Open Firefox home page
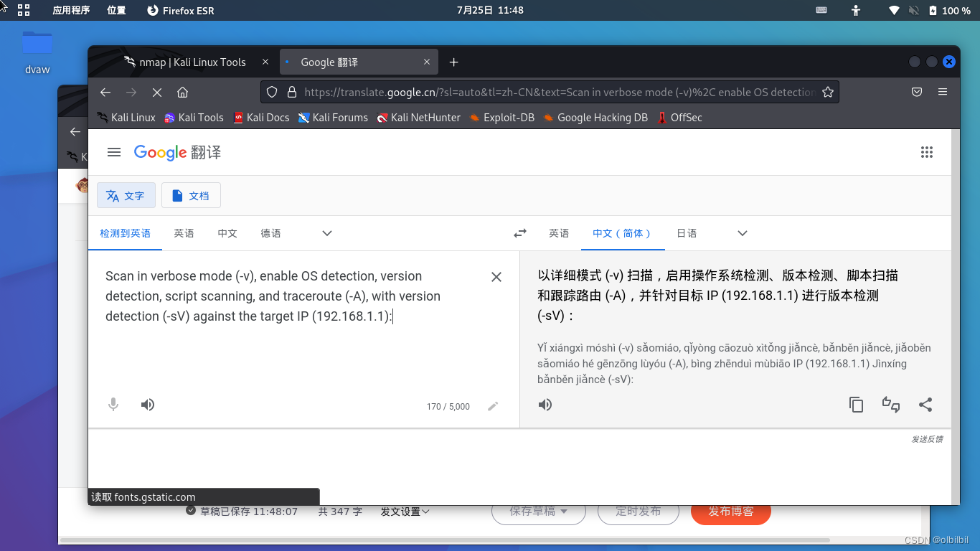 [182, 92]
